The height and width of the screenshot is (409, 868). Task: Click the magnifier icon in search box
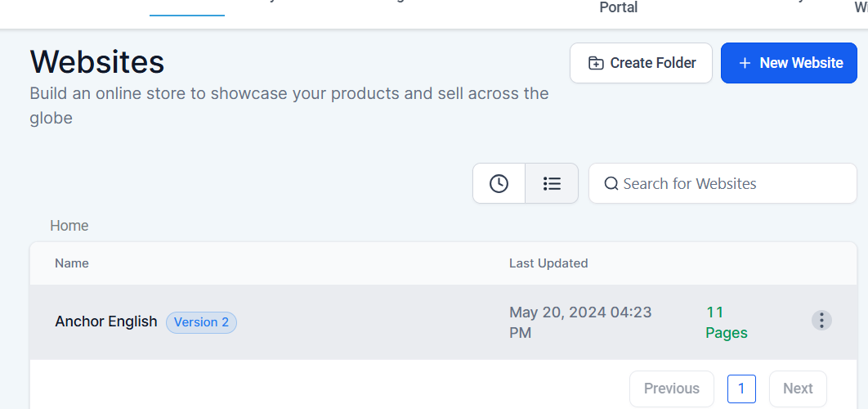tap(611, 183)
